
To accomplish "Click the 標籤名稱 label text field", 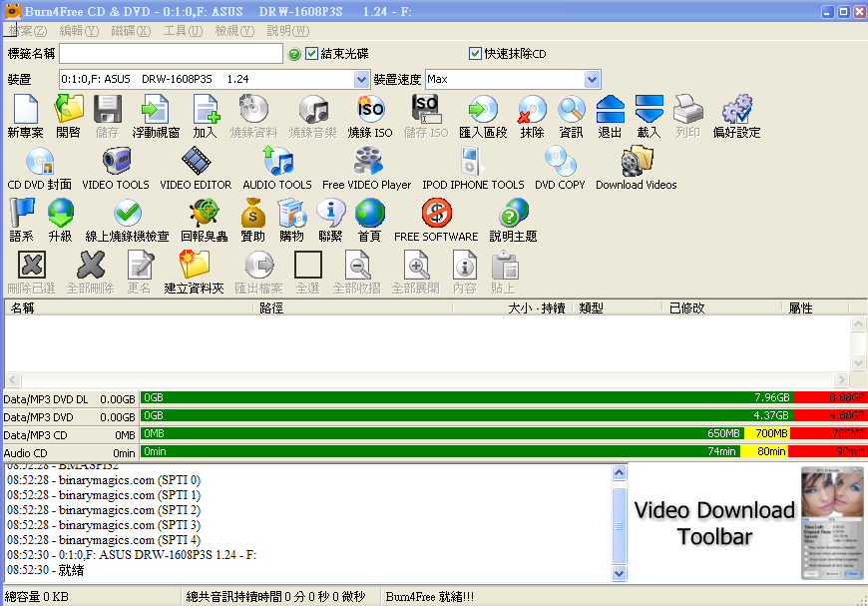I will (x=171, y=54).
